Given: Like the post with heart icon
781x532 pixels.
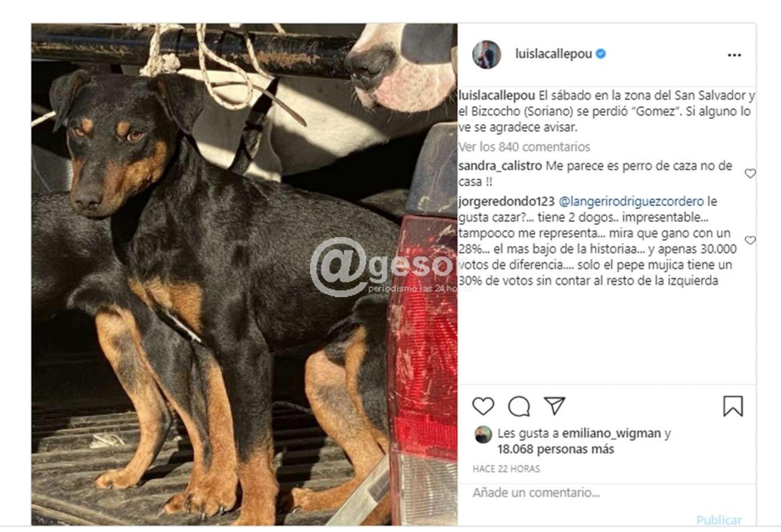Looking at the screenshot, I should pos(482,407).
